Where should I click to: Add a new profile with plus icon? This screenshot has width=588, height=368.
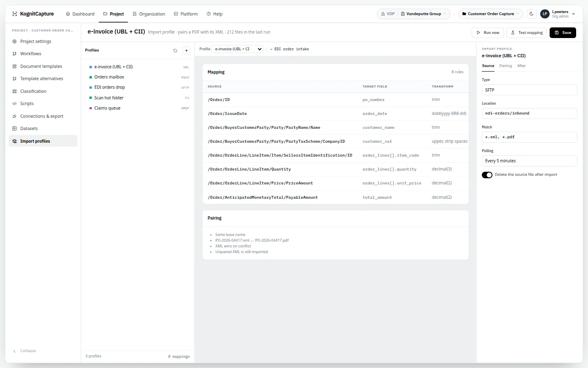point(186,51)
